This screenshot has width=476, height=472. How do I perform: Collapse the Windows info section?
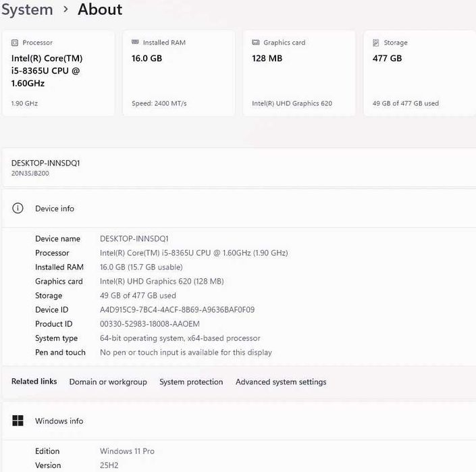coord(239,421)
